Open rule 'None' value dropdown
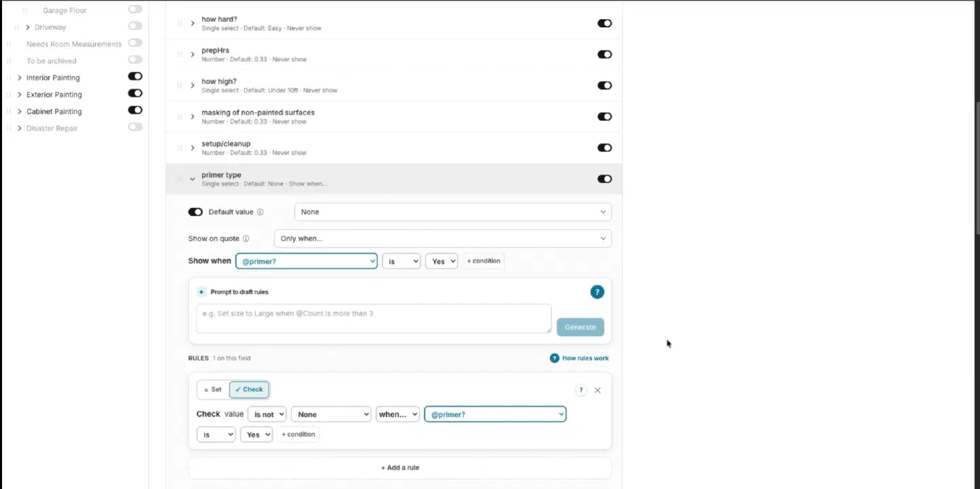Screen dimensions: 980x489 331,414
